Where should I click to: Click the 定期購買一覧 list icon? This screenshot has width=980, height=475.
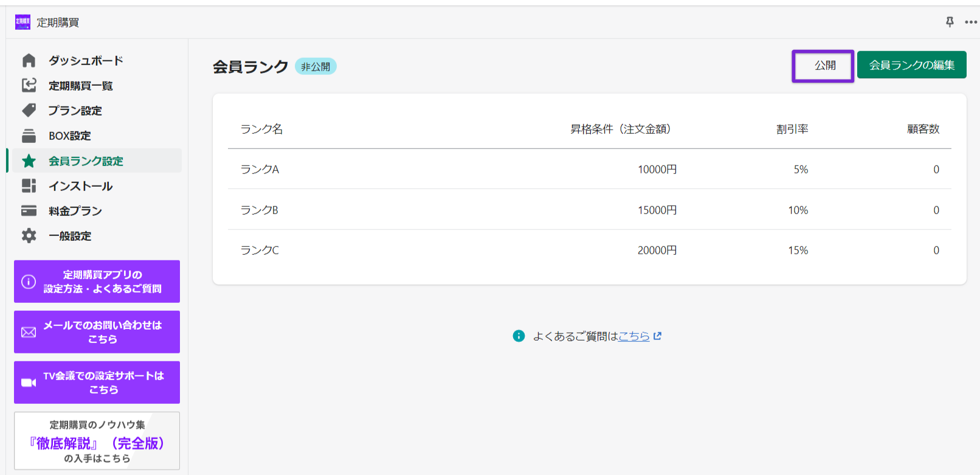coord(29,85)
